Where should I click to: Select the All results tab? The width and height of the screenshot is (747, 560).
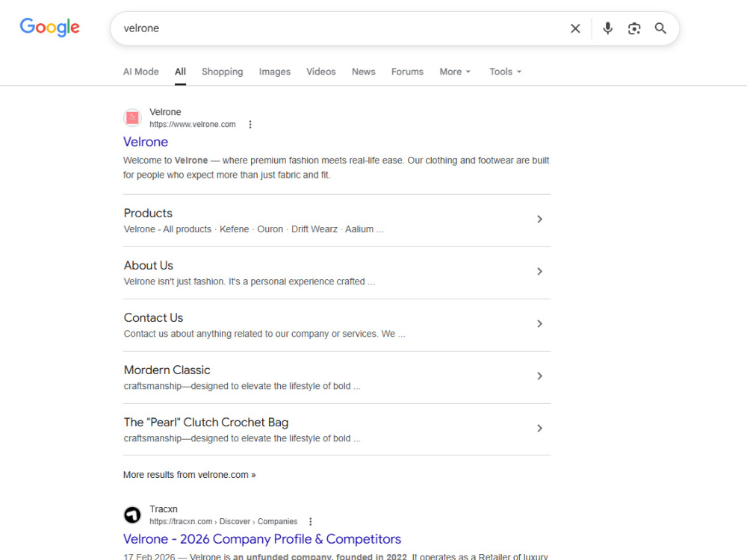pyautogui.click(x=180, y=72)
